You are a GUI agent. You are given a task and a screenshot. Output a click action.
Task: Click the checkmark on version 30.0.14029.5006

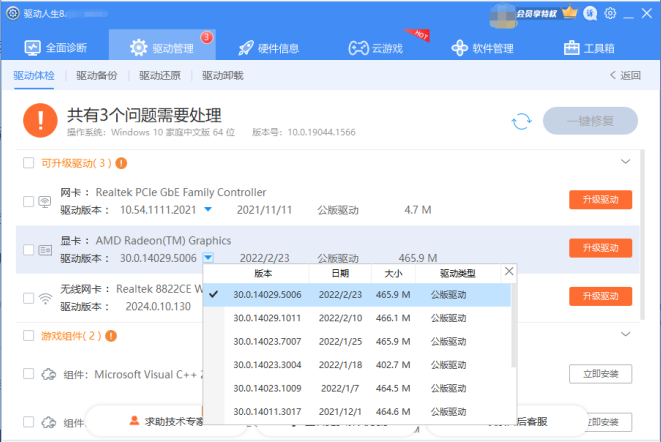[x=214, y=294]
